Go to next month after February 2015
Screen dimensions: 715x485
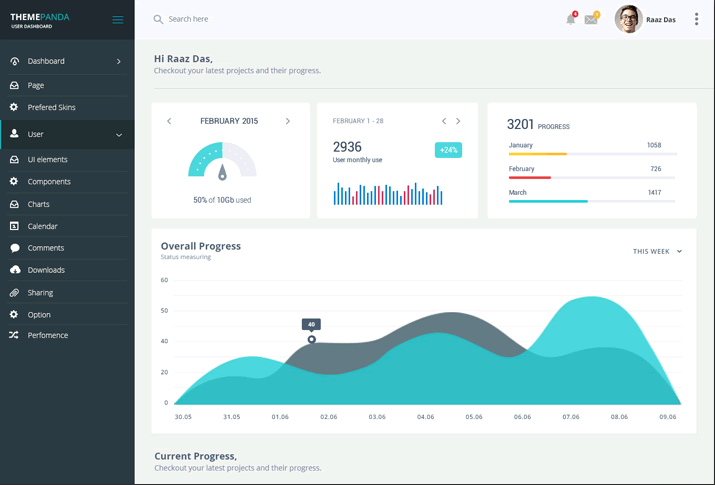tap(288, 121)
